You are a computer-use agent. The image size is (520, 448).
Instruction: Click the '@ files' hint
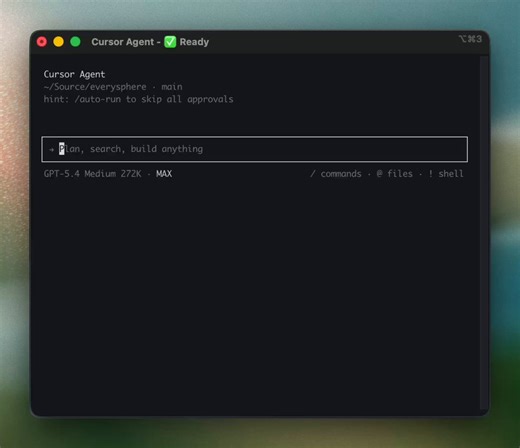pyautogui.click(x=395, y=174)
